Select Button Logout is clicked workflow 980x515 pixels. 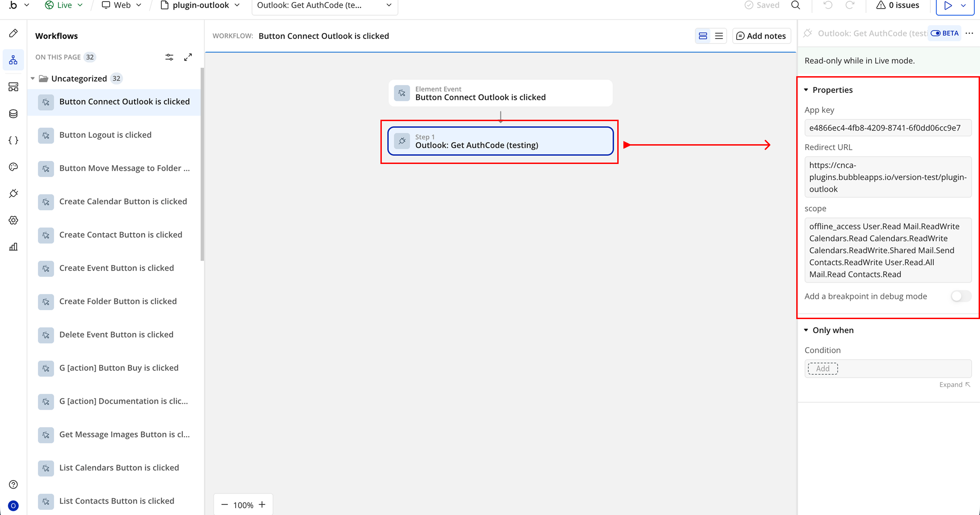105,135
